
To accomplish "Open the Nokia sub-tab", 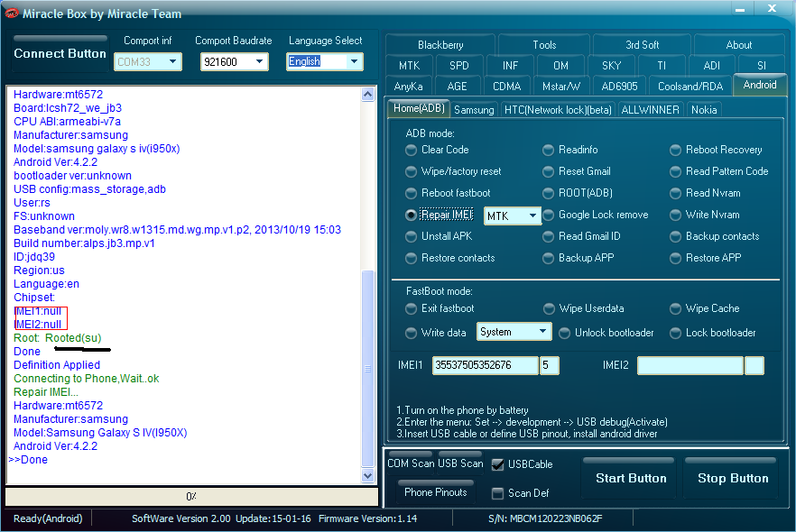I will pyautogui.click(x=704, y=110).
